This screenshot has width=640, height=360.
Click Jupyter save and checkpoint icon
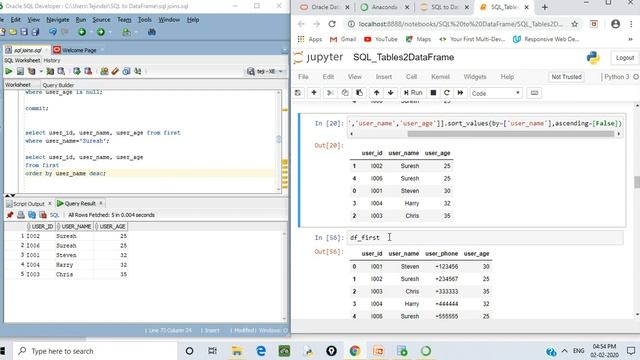coord(298,93)
